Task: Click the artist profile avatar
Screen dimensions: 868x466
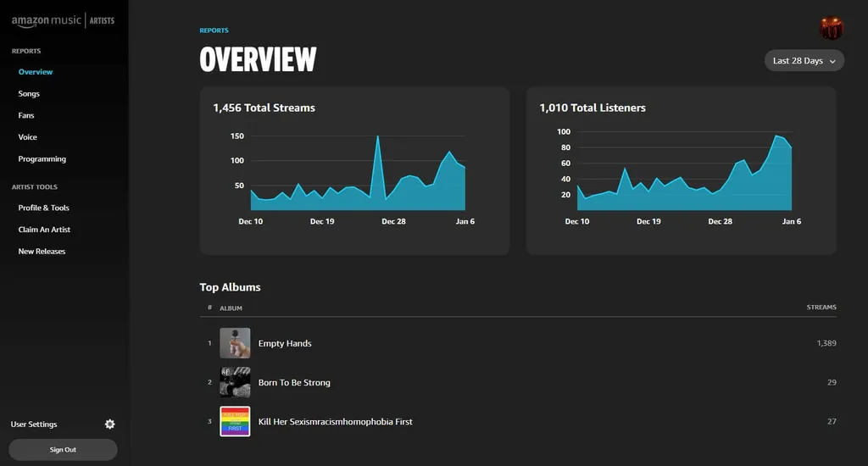Action: [831, 28]
